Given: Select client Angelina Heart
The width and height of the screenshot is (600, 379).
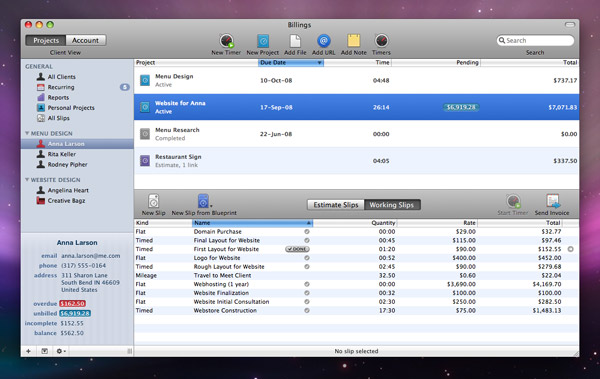Looking at the screenshot, I should [68, 190].
